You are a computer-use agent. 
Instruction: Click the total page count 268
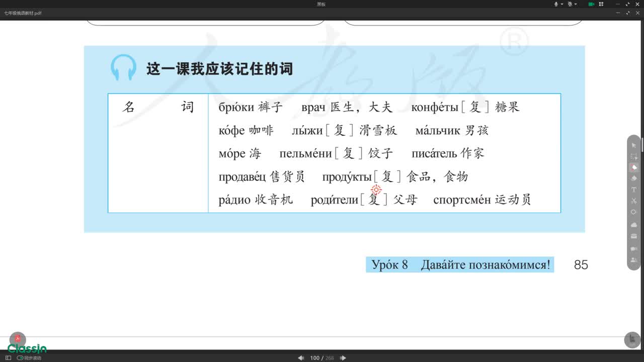[330, 358]
